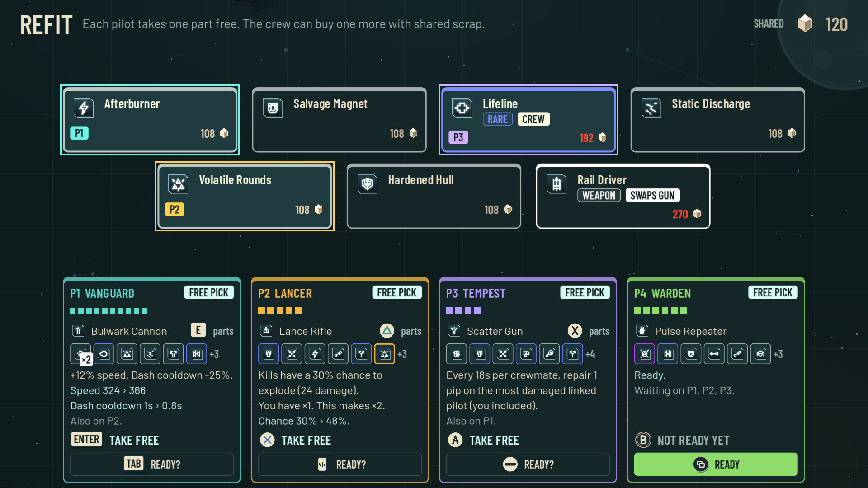
Task: Select the lightning bolt part in P2 Lancer's row
Action: click(x=315, y=354)
